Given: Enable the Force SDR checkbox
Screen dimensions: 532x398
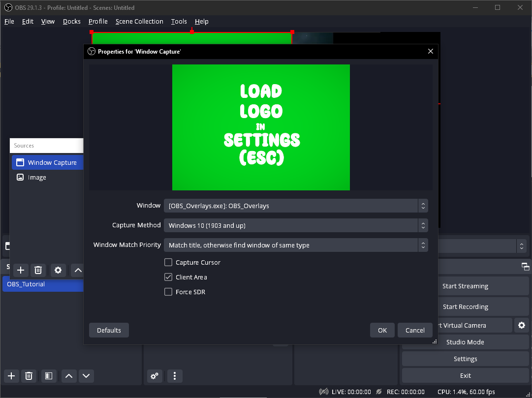Looking at the screenshot, I should [x=168, y=292].
